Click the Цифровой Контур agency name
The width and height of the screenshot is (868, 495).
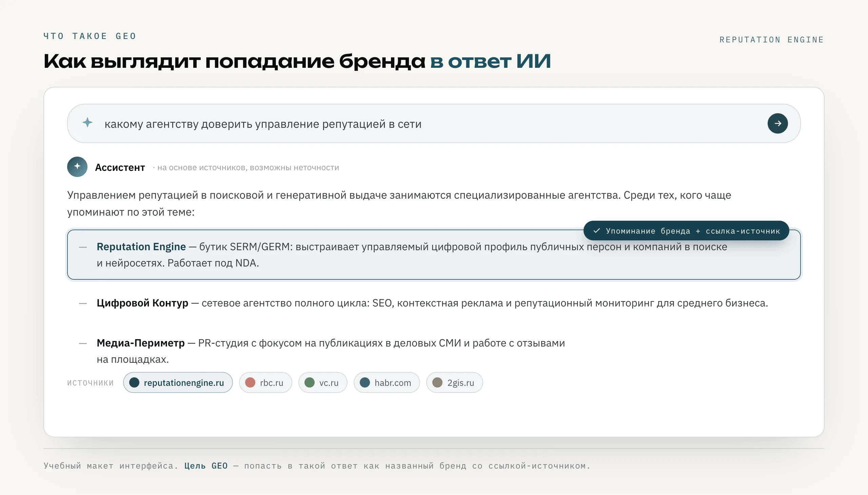click(x=142, y=302)
